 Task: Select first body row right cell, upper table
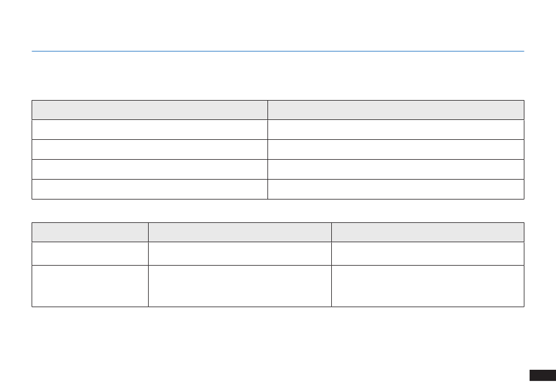tap(396, 129)
